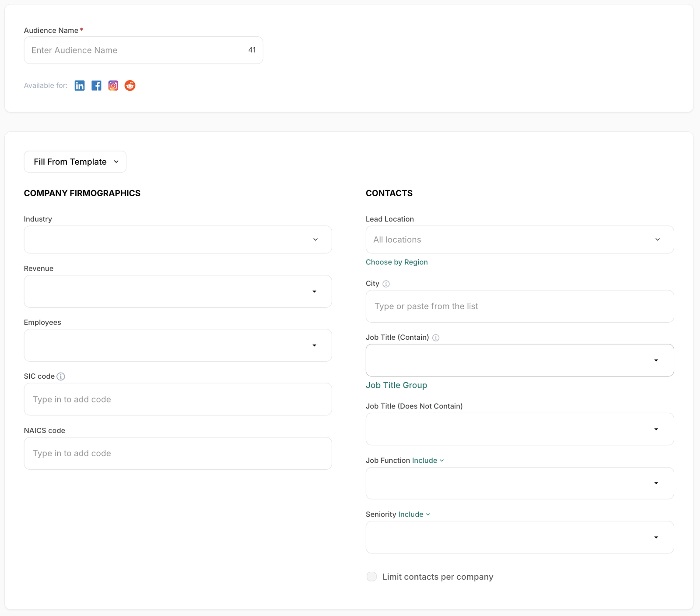Toggle Job Function Include selector
This screenshot has height=616, width=700.
pos(428,461)
